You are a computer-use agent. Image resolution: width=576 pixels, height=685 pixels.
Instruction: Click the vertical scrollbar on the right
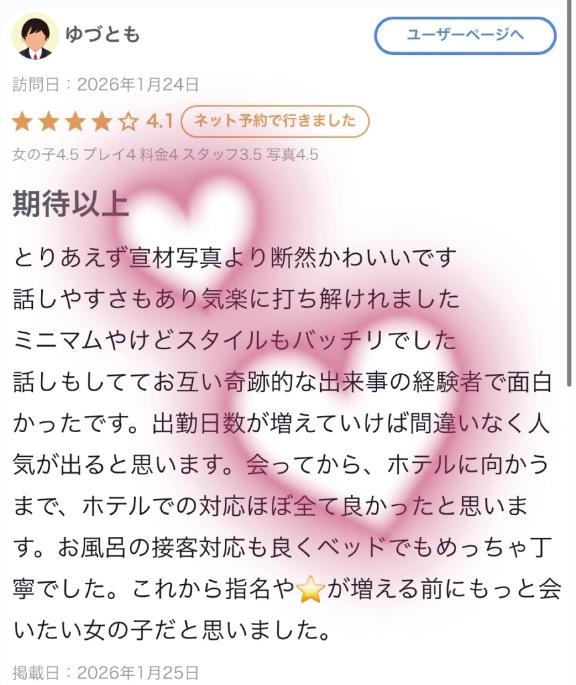point(569,192)
